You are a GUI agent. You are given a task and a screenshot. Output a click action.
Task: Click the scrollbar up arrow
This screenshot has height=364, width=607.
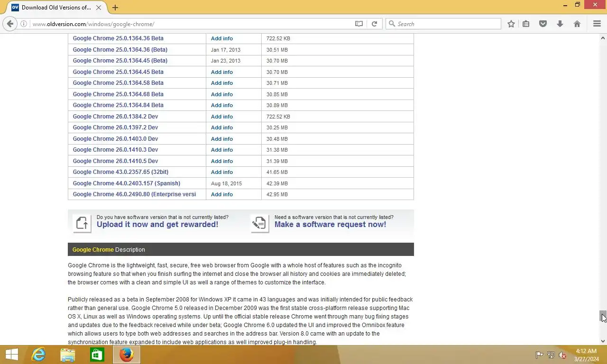(x=603, y=38)
